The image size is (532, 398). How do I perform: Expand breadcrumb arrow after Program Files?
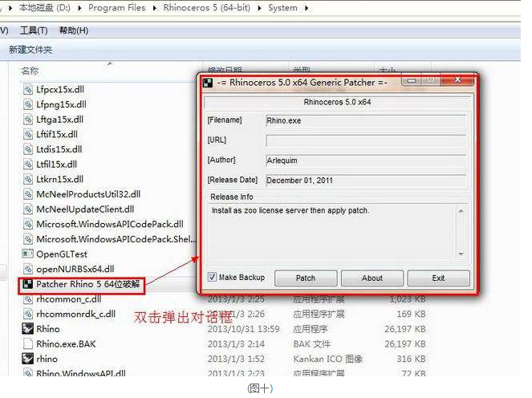coord(155,8)
